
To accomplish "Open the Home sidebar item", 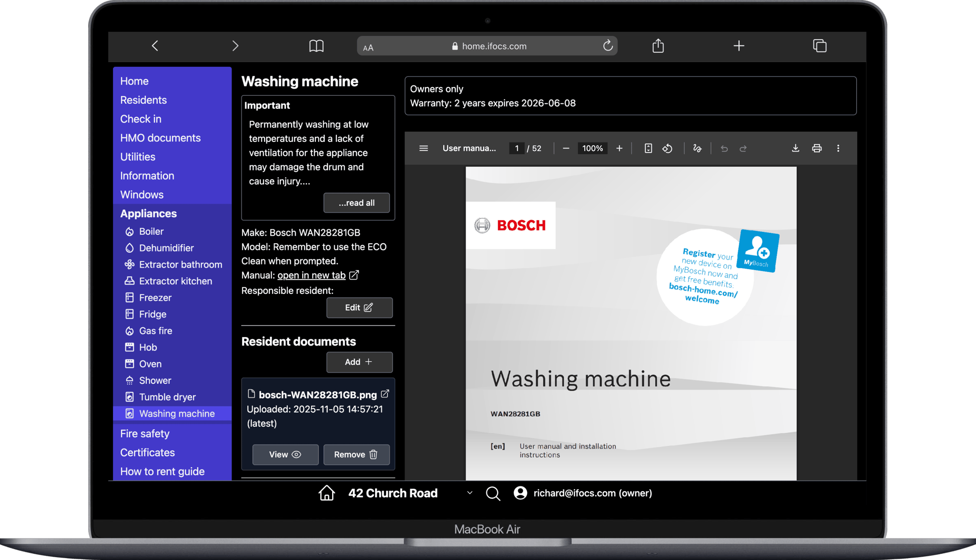I will pyautogui.click(x=134, y=81).
